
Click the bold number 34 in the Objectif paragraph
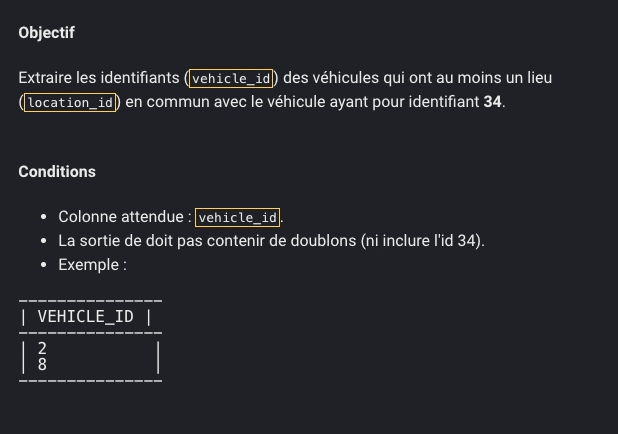(x=492, y=102)
